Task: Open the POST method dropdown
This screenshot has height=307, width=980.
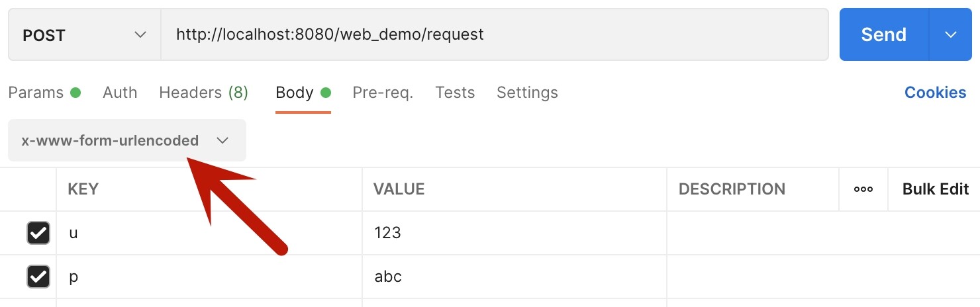Action: click(84, 35)
